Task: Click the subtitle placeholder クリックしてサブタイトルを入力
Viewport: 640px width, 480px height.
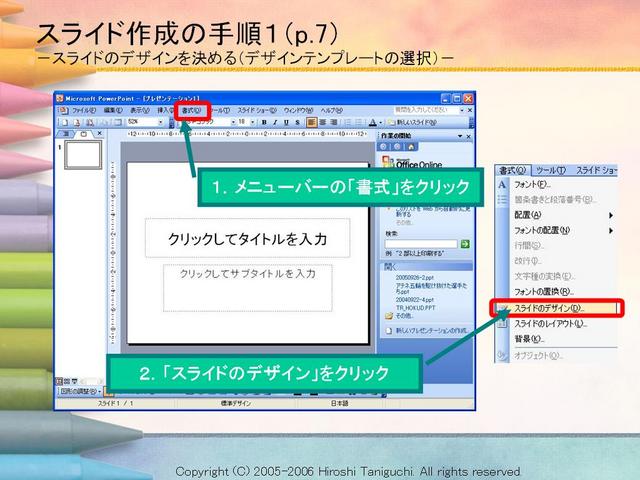Action: tap(247, 288)
